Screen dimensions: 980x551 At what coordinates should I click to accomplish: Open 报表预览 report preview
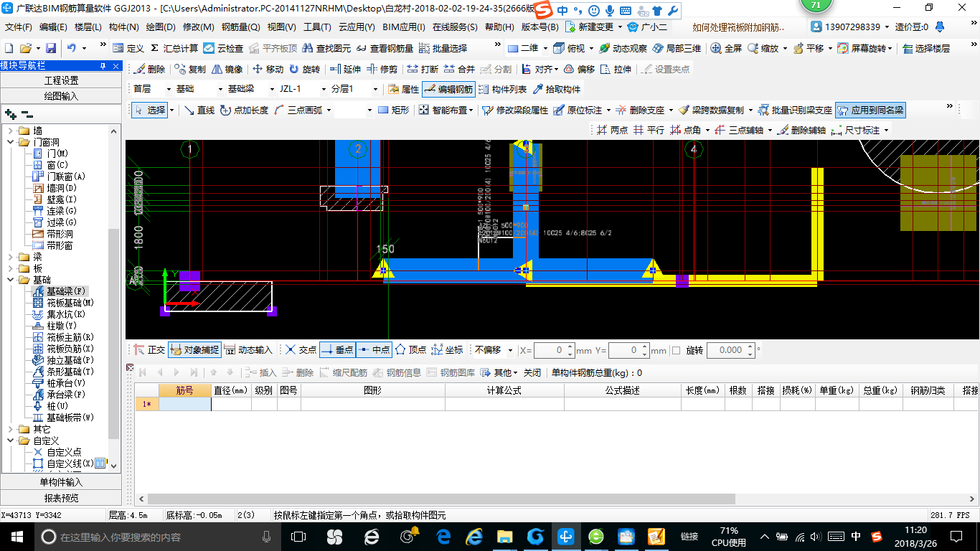tap(61, 498)
